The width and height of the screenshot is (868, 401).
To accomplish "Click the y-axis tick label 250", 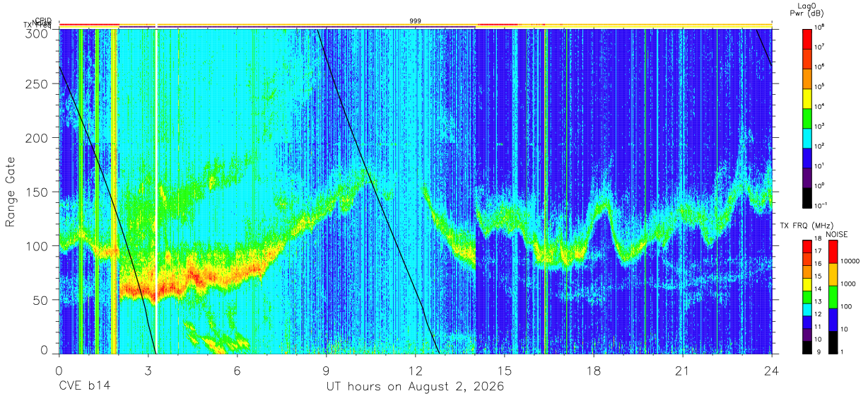I will [x=38, y=84].
